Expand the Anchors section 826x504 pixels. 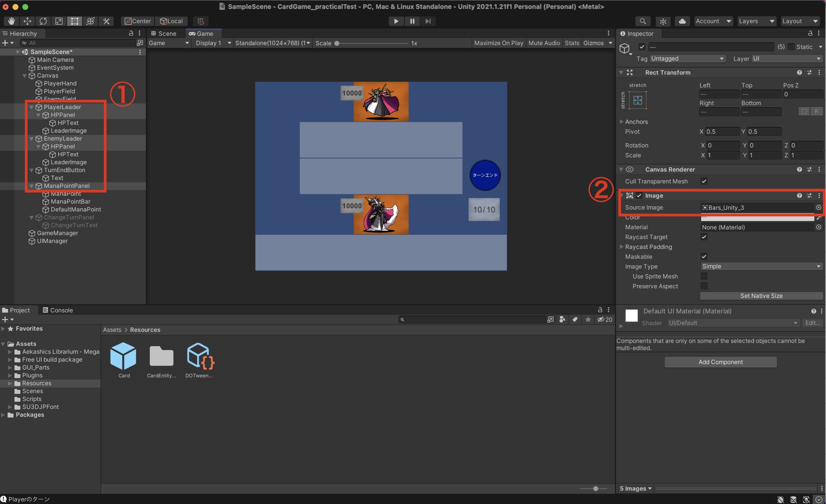[621, 121]
